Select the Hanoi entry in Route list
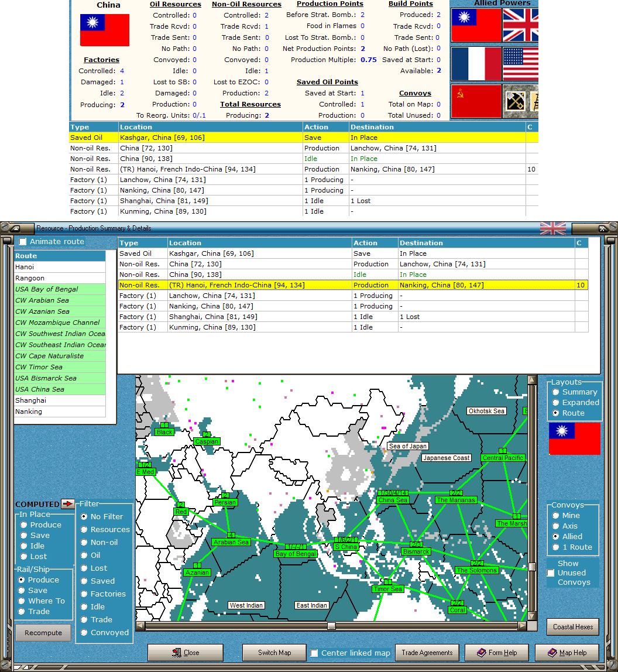Image resolution: width=618 pixels, height=672 pixels. pyautogui.click(x=60, y=267)
